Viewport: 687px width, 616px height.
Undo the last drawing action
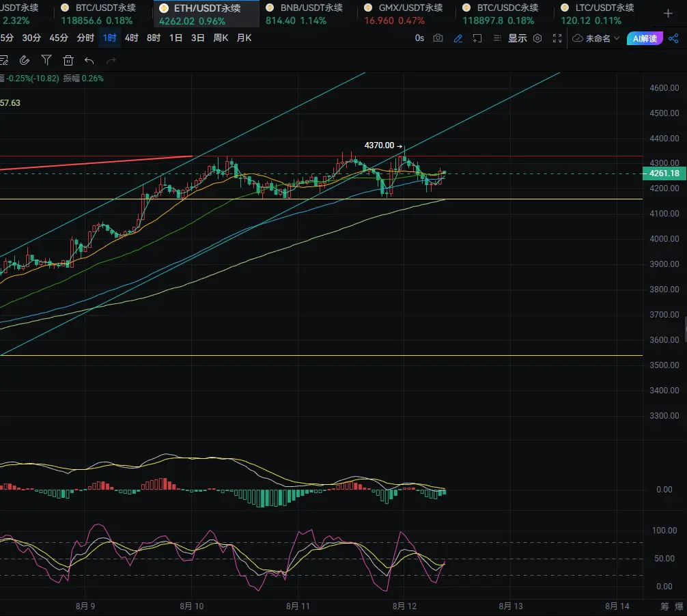click(89, 61)
